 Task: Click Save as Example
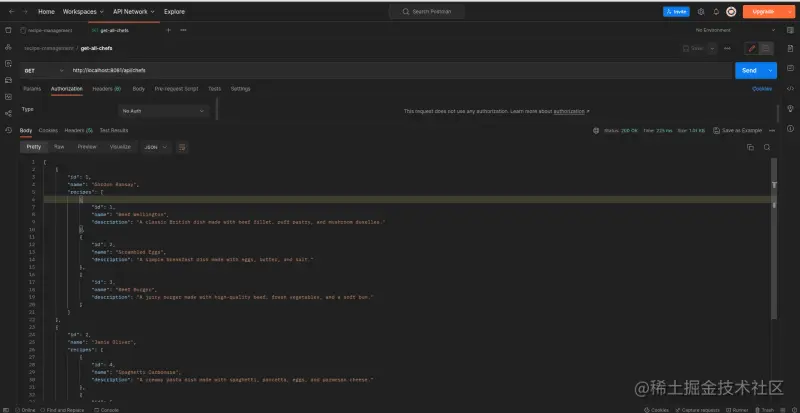(x=737, y=131)
